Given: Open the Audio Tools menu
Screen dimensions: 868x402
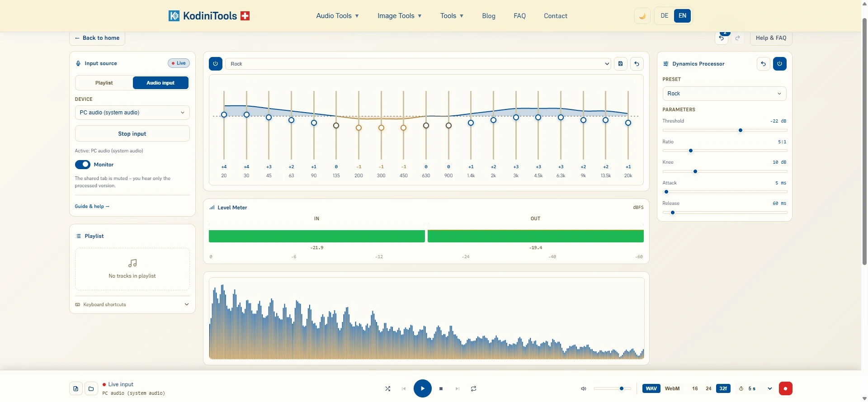Looking at the screenshot, I should tap(338, 16).
